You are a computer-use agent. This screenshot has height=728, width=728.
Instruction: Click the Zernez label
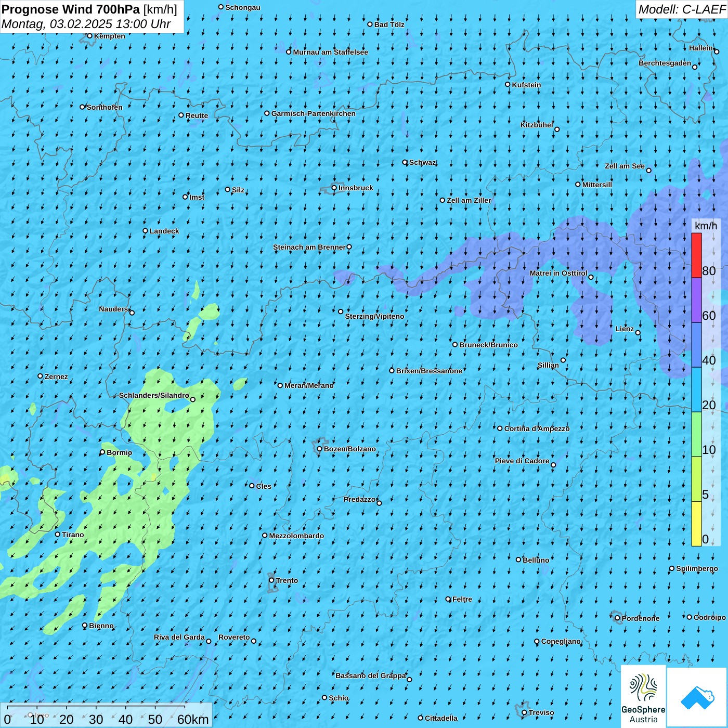(x=56, y=376)
